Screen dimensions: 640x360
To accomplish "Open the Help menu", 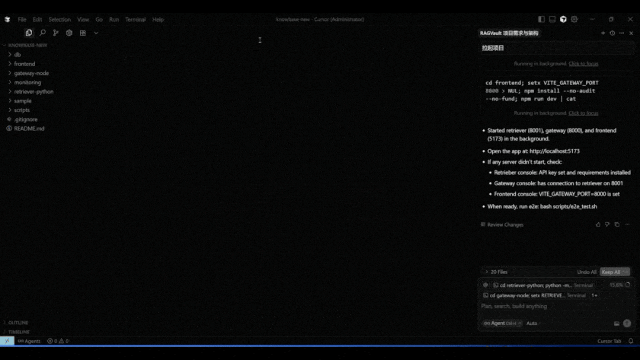I will tap(158, 19).
